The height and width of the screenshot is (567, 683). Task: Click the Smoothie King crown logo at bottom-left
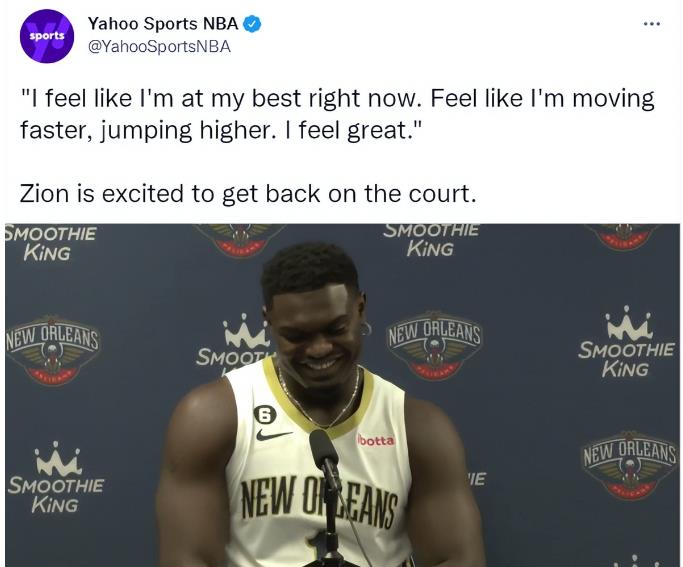(56, 477)
